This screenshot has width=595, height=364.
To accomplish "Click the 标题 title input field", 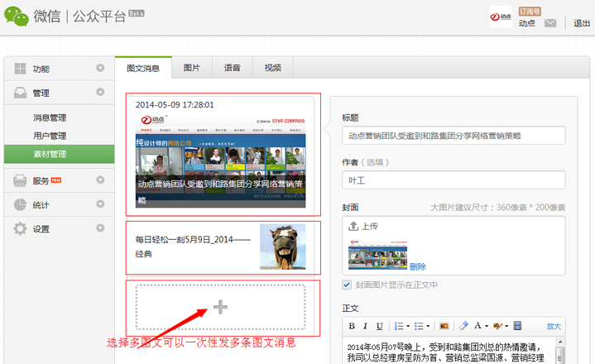I will click(x=453, y=136).
